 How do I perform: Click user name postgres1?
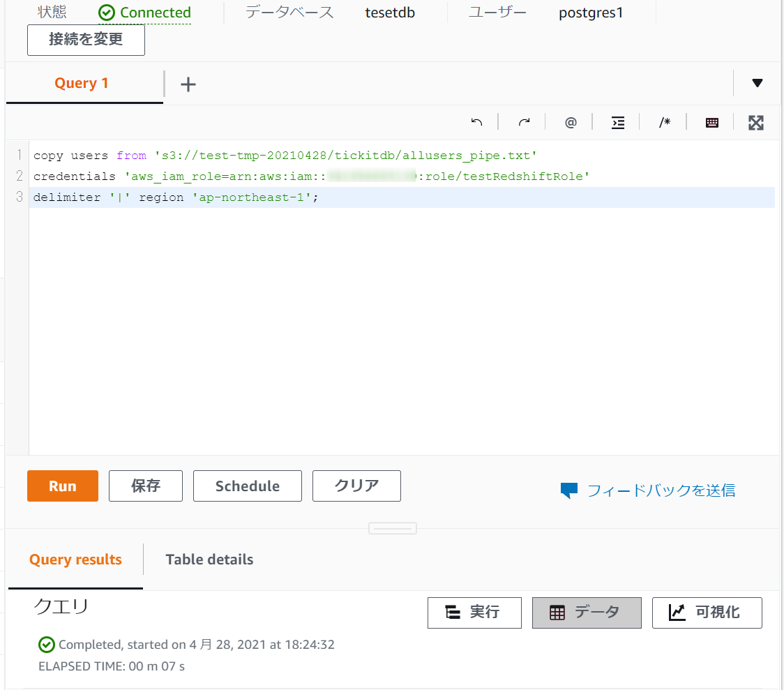pyautogui.click(x=591, y=13)
